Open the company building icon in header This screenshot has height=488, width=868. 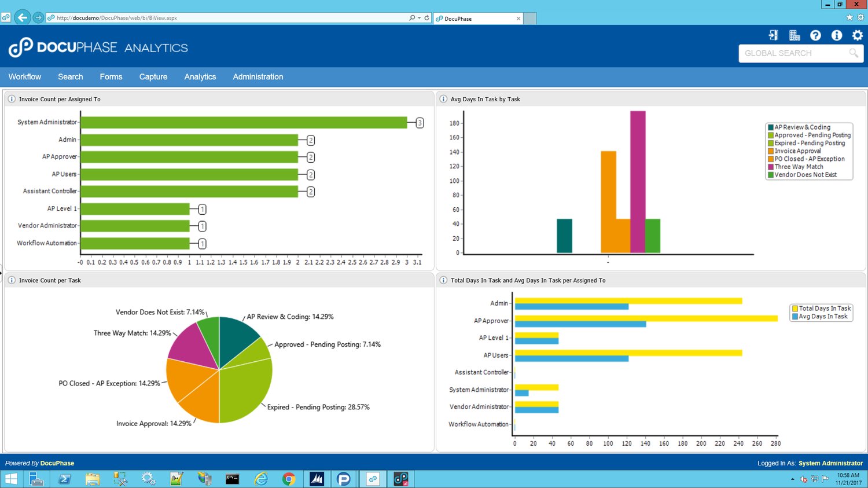pos(795,35)
